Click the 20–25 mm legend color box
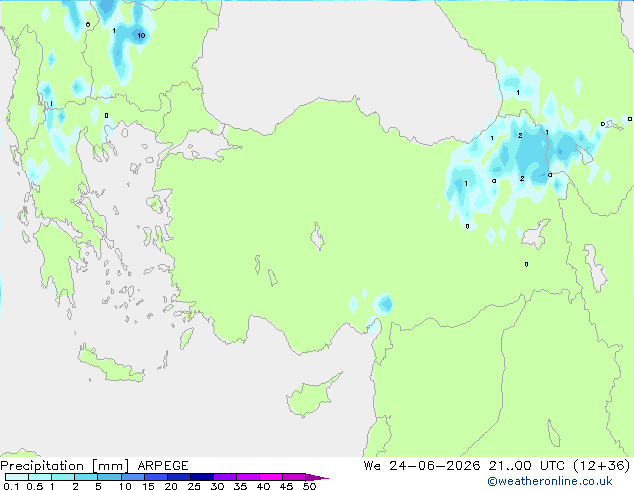The height and width of the screenshot is (490, 634). [178, 477]
